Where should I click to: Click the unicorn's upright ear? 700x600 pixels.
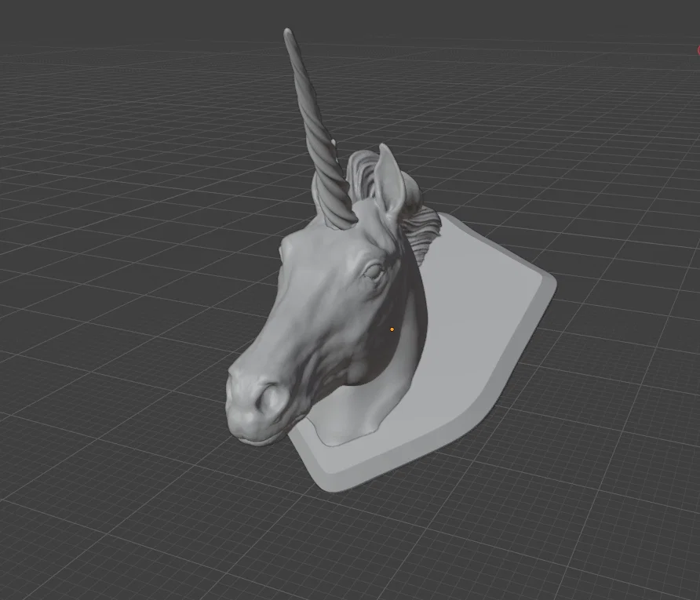pyautogui.click(x=389, y=183)
